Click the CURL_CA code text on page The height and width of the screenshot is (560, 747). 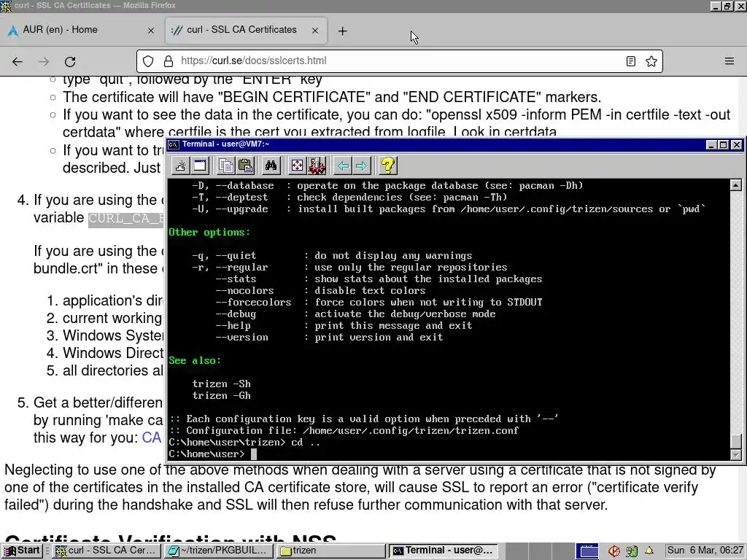pyautogui.click(x=126, y=219)
